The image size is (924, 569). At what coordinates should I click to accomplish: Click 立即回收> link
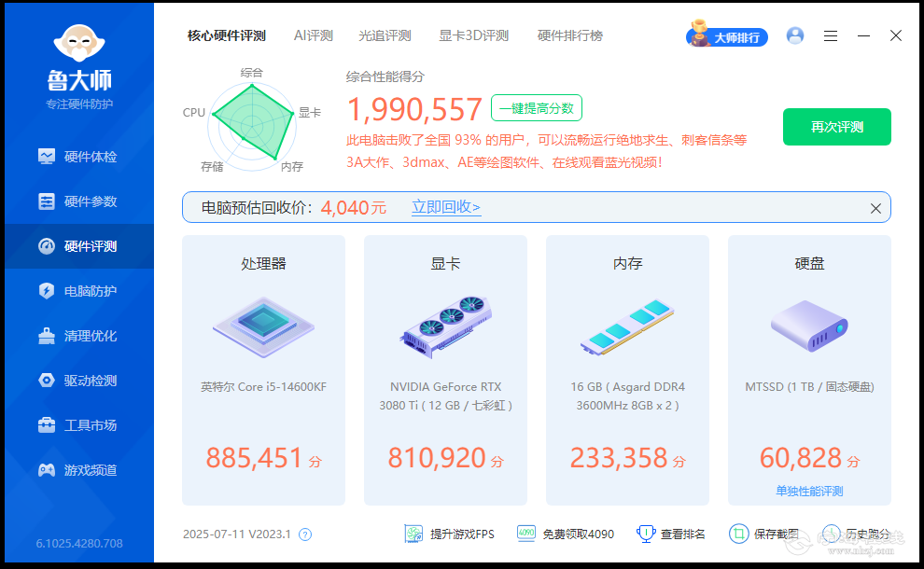click(446, 207)
